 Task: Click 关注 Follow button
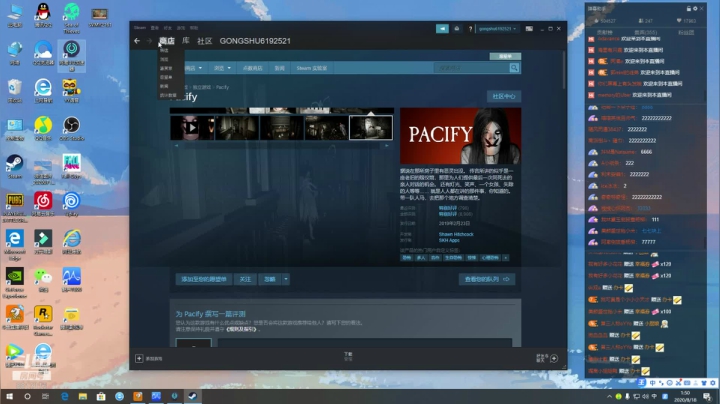(x=245, y=279)
